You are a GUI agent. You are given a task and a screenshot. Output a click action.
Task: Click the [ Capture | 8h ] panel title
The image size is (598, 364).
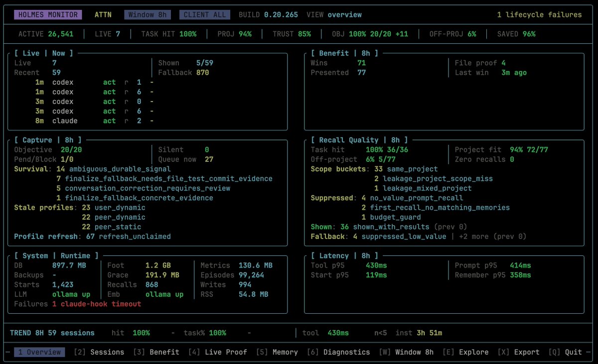[x=48, y=140]
